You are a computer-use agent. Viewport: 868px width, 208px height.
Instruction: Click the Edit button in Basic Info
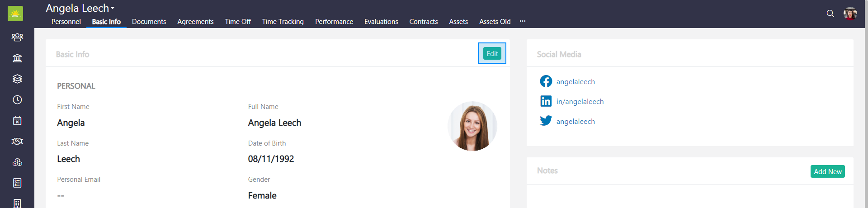pyautogui.click(x=492, y=53)
